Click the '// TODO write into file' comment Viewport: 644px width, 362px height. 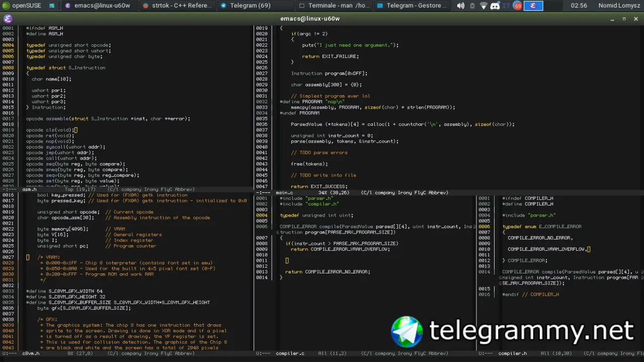323,175
